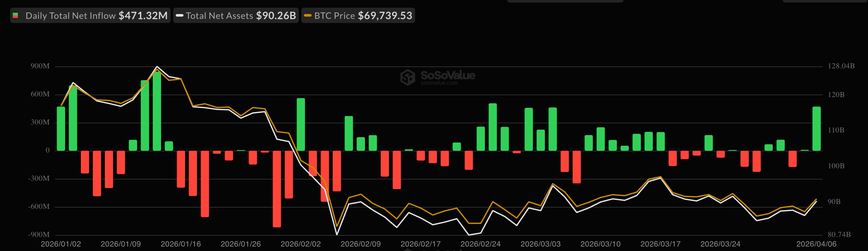Image resolution: width=868 pixels, height=251 pixels.
Task: Select the 2026/01/02 date on x-axis
Action: (61, 244)
